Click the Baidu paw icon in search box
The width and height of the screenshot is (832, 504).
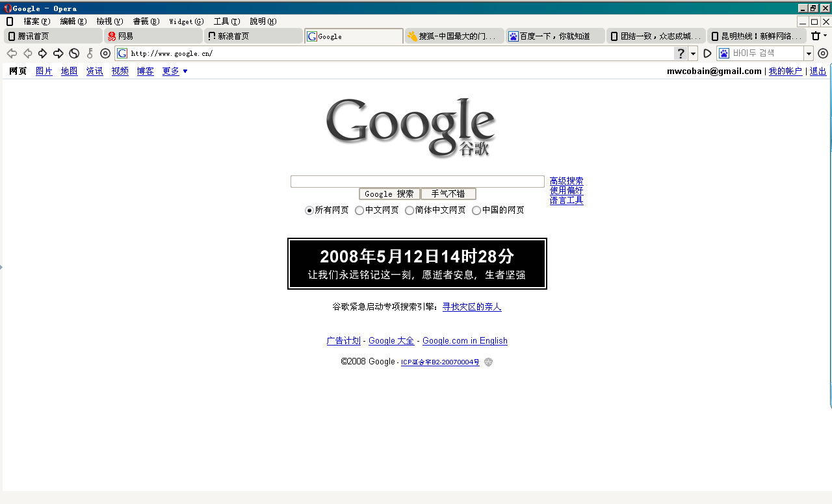tap(724, 53)
